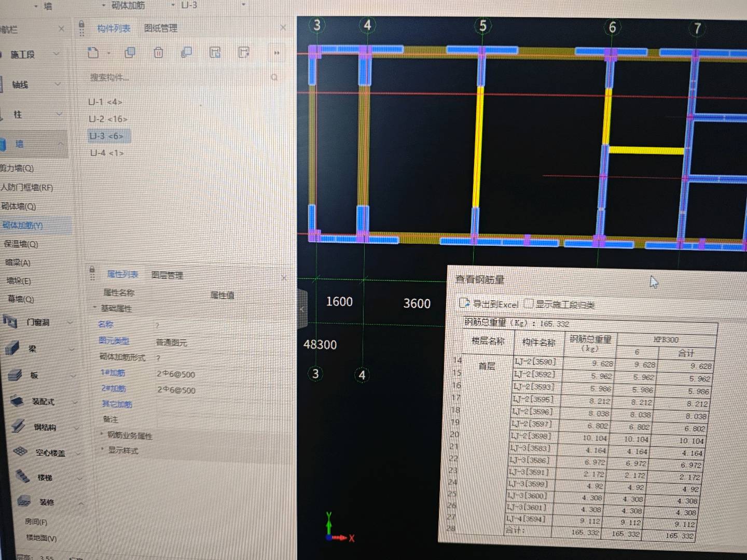Close the navigation bar panel
This screenshot has width=747, height=560.
coord(61,29)
